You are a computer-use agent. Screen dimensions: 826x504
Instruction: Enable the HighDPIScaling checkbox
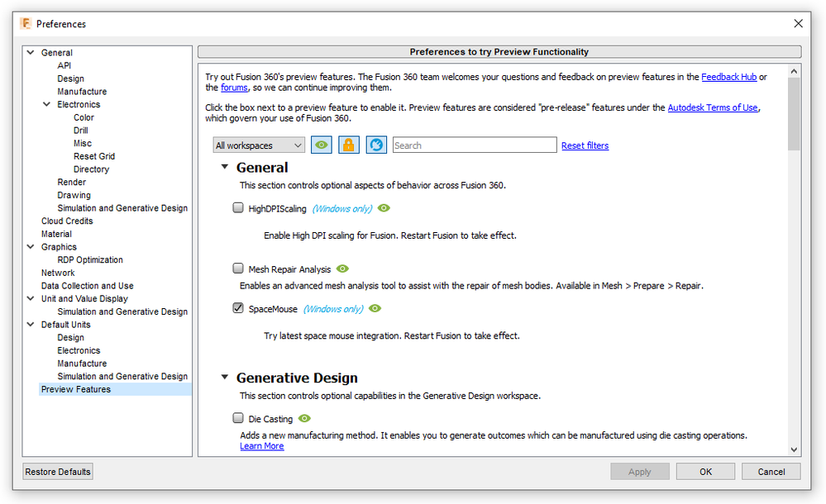click(238, 207)
